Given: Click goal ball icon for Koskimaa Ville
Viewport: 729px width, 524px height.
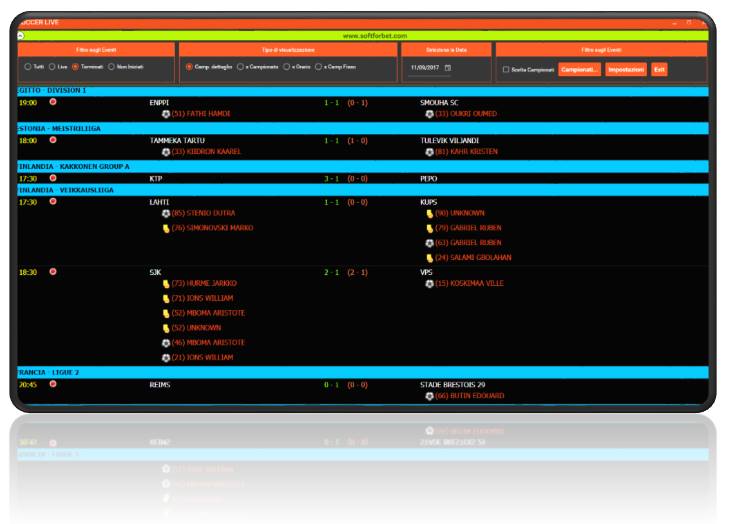Looking at the screenshot, I should 430,284.
